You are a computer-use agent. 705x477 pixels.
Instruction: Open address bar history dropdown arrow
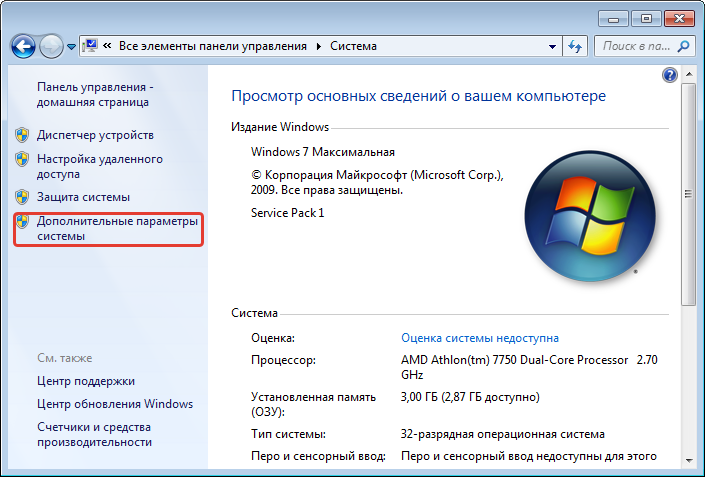(552, 46)
